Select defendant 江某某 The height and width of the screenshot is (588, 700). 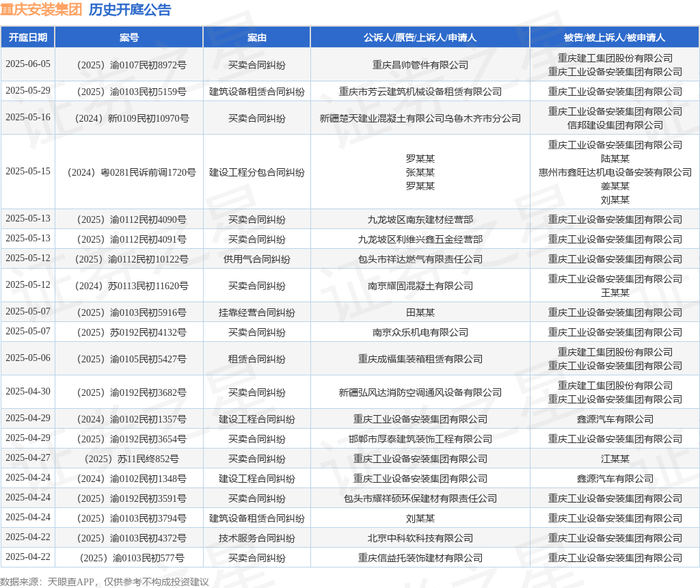click(x=615, y=459)
